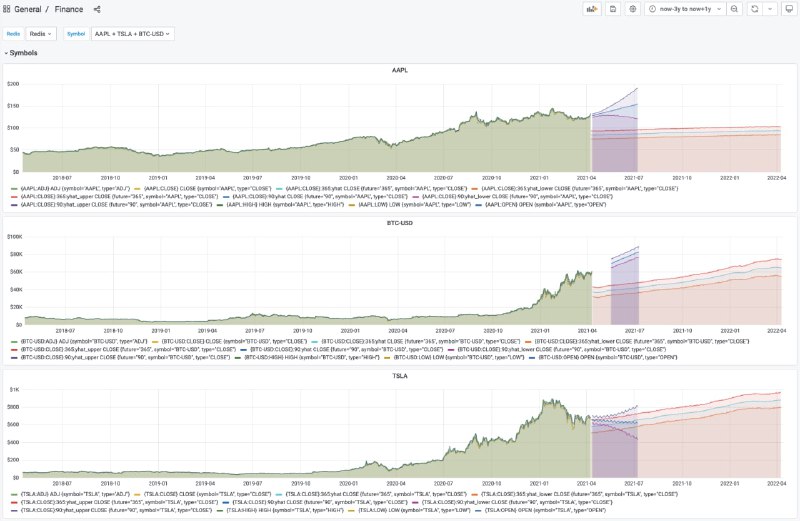Open the BTC-USD panel title menu
The width and height of the screenshot is (800, 521).
pyautogui.click(x=399, y=223)
